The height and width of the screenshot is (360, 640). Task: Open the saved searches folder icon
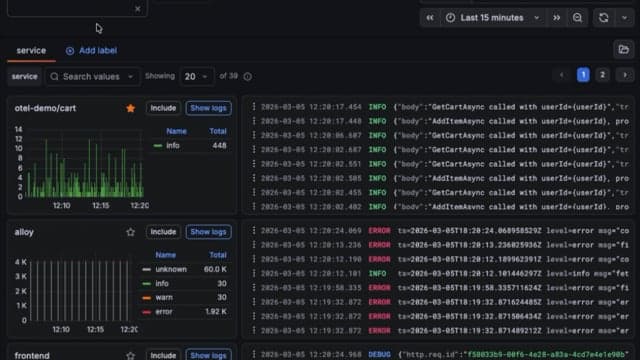coord(623,50)
